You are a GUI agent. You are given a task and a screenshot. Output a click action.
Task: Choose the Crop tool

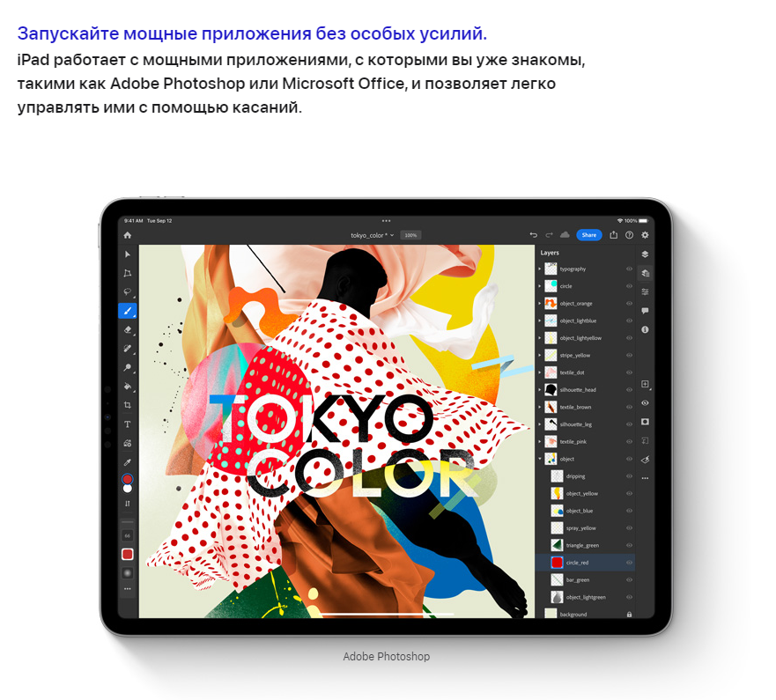128,405
